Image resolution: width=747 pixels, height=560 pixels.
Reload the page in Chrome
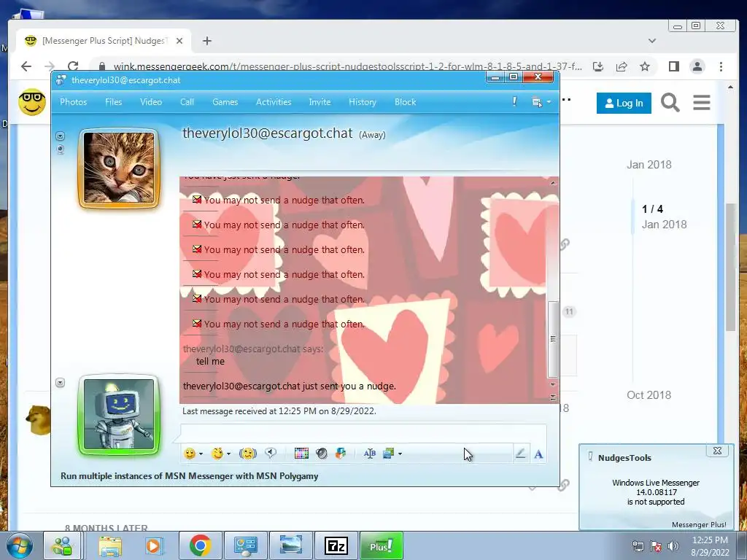click(73, 66)
